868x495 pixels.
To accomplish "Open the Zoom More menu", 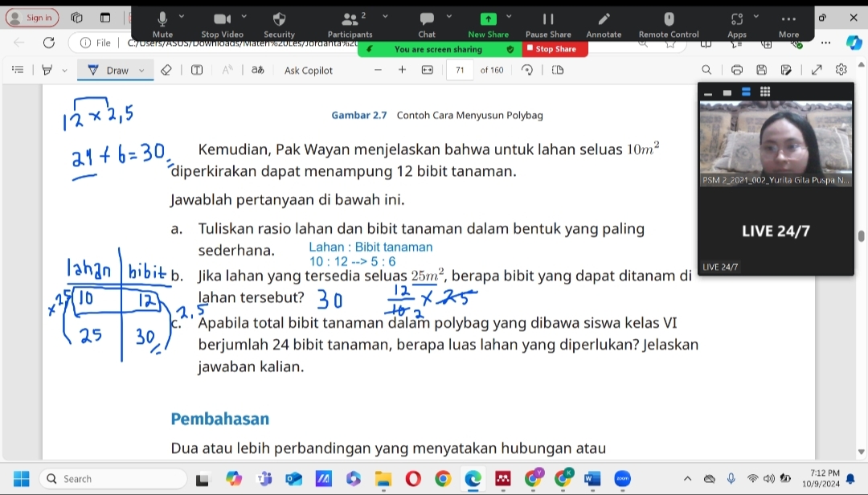I will [788, 24].
